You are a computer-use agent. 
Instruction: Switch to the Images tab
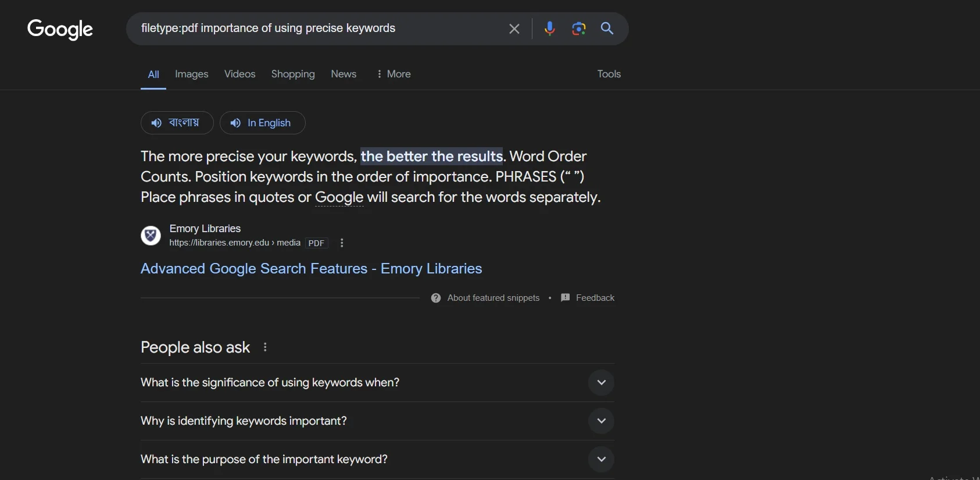tap(192, 74)
